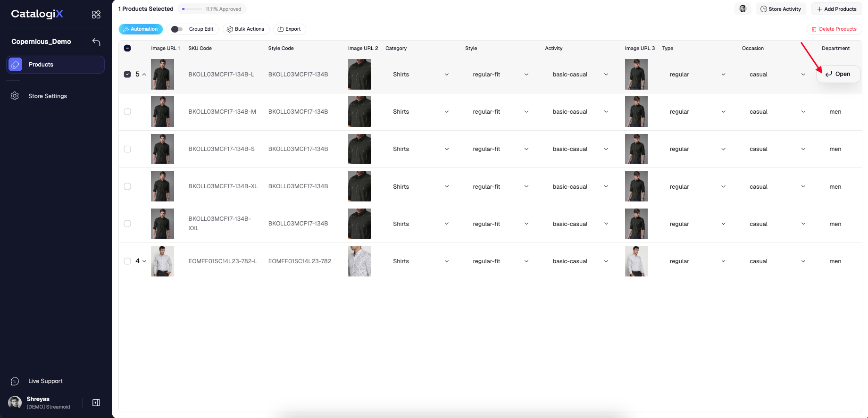Collapse sidebar using the panel icon
868x418 pixels.
[96, 402]
